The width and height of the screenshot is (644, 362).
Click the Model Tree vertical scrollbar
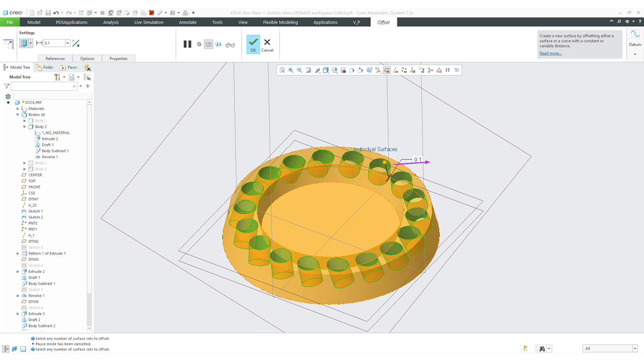[x=90, y=216]
